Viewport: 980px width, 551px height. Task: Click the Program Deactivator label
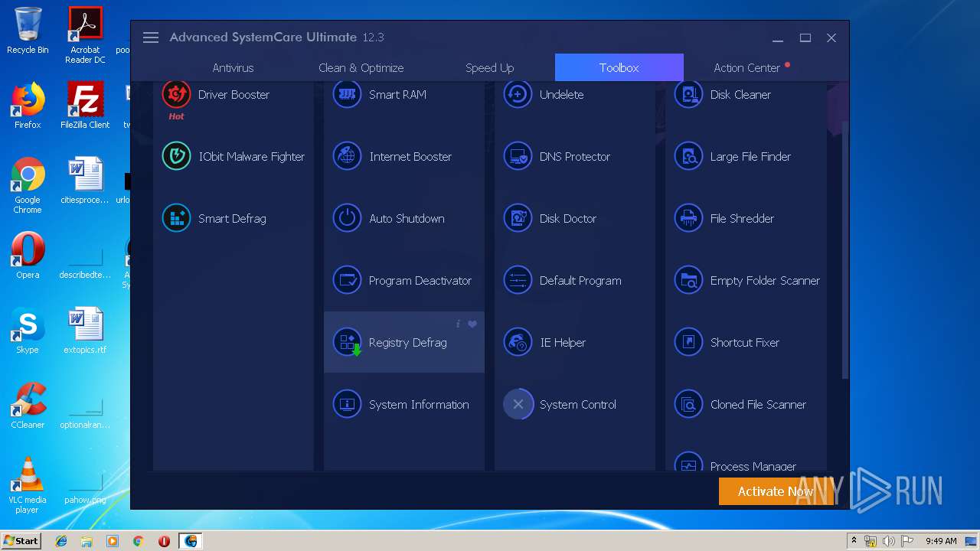[x=420, y=280]
